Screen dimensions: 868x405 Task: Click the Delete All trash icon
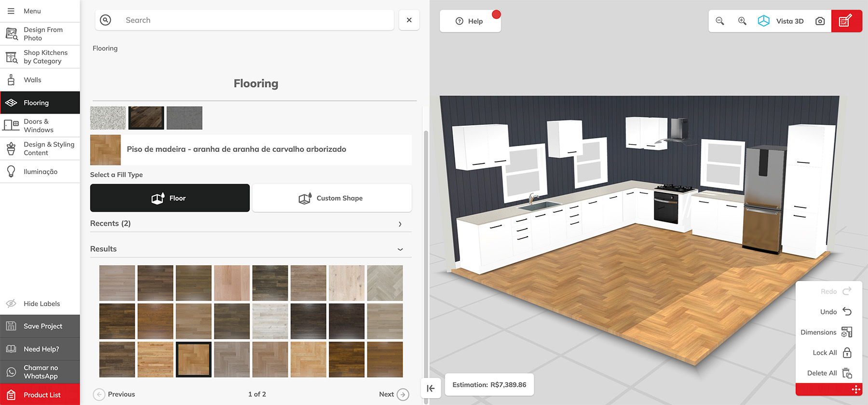pyautogui.click(x=847, y=373)
